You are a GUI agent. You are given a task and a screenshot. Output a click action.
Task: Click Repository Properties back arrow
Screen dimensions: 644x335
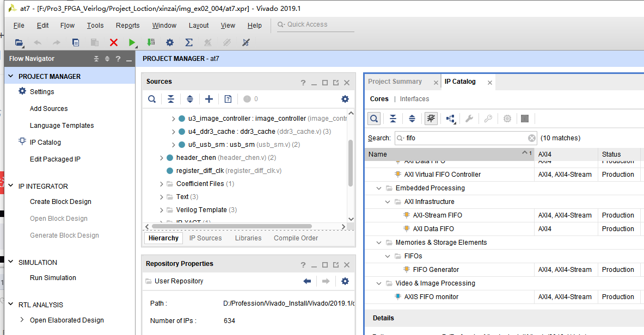coord(307,281)
